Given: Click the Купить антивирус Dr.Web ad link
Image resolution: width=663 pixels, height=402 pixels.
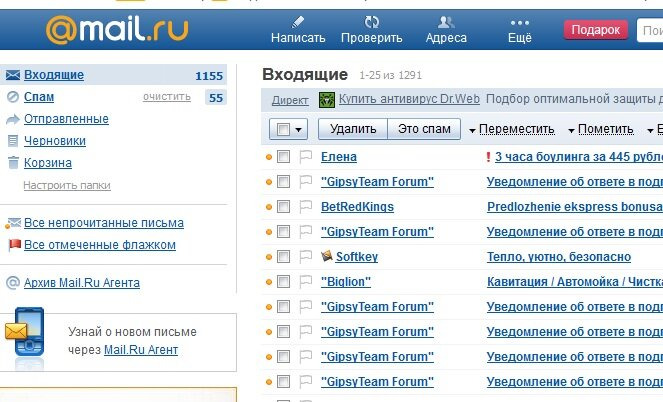Looking at the screenshot, I should pyautogui.click(x=409, y=99).
